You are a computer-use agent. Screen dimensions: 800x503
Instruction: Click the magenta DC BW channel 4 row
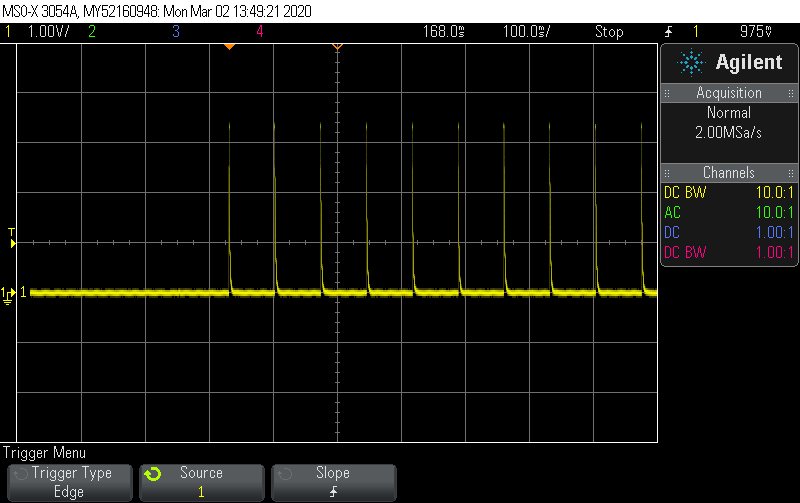[729, 253]
